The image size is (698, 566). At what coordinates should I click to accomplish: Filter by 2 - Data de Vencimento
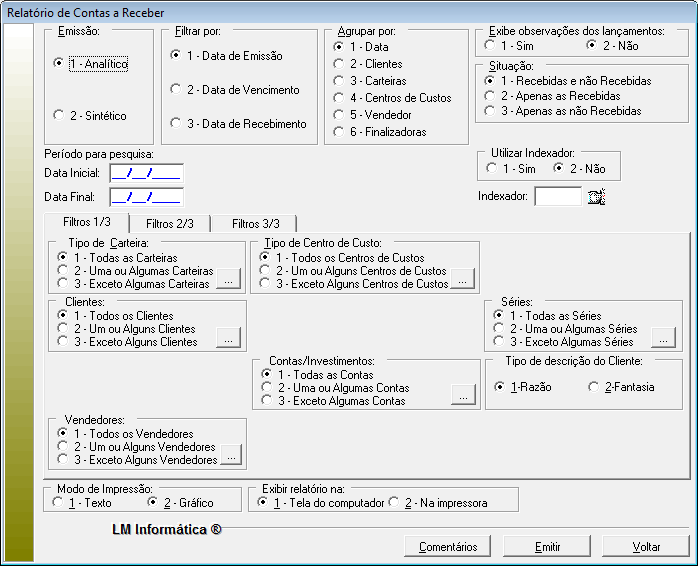(x=176, y=90)
